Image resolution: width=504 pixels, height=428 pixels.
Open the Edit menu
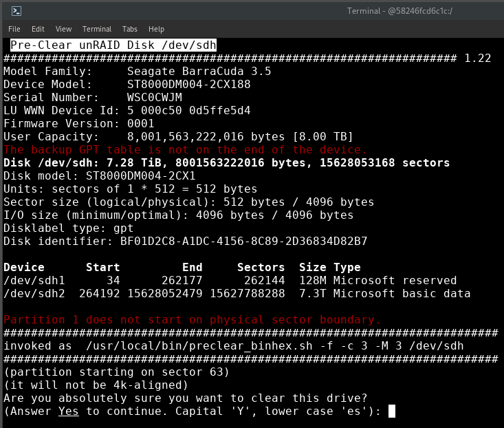click(38, 29)
